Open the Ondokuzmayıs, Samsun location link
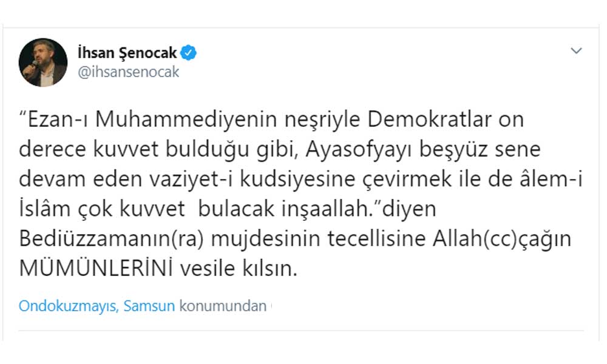This screenshot has width=607, height=364. point(97,306)
